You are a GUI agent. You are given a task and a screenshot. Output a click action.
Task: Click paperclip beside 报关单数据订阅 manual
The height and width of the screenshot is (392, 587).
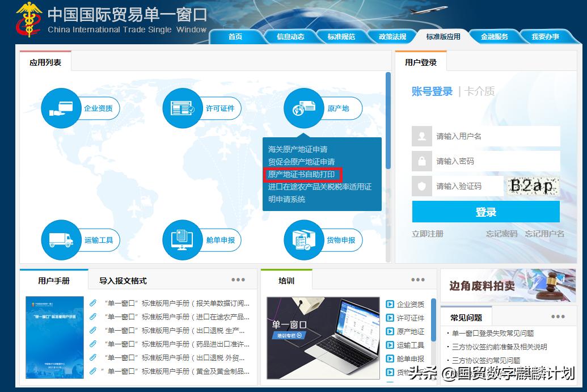(92, 303)
